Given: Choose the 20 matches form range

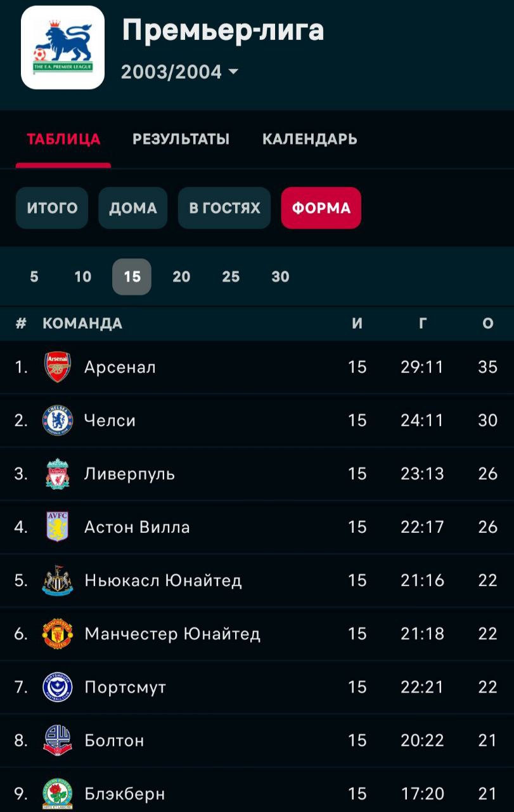Looking at the screenshot, I should 181,277.
